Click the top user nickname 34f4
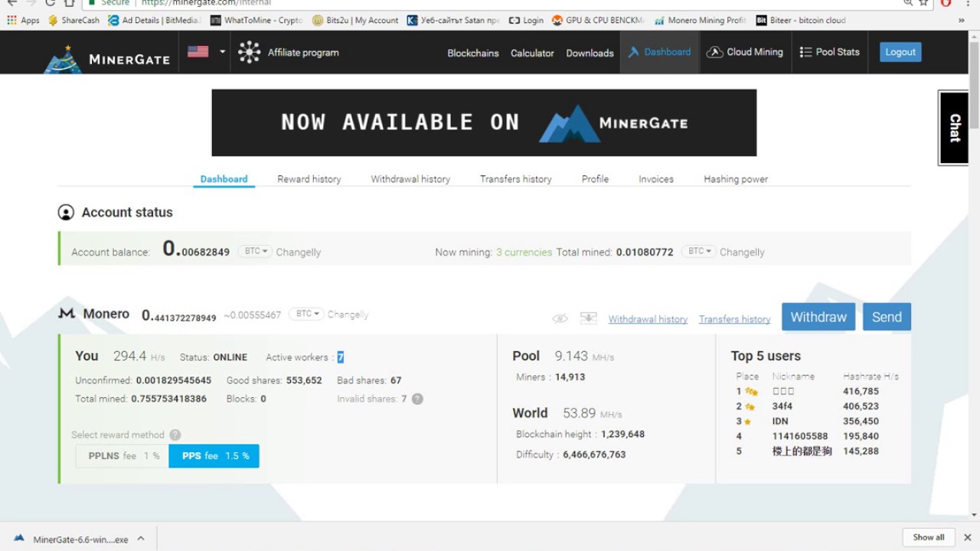This screenshot has height=551, width=980. [782, 406]
